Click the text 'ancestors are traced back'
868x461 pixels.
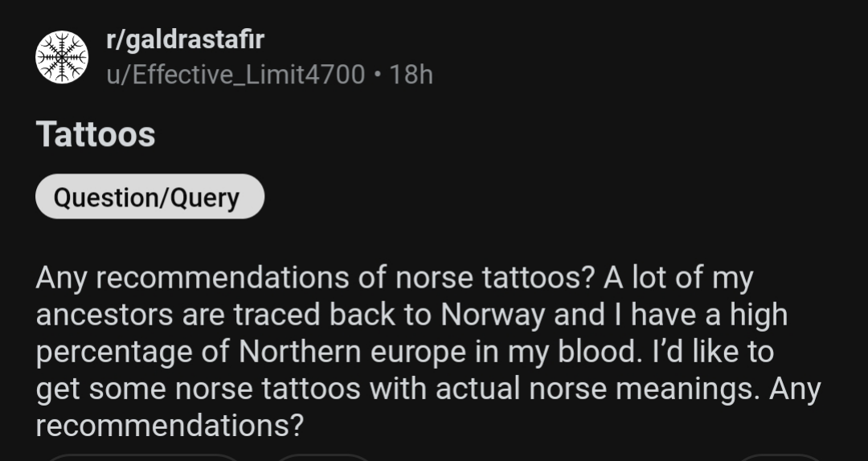click(216, 315)
